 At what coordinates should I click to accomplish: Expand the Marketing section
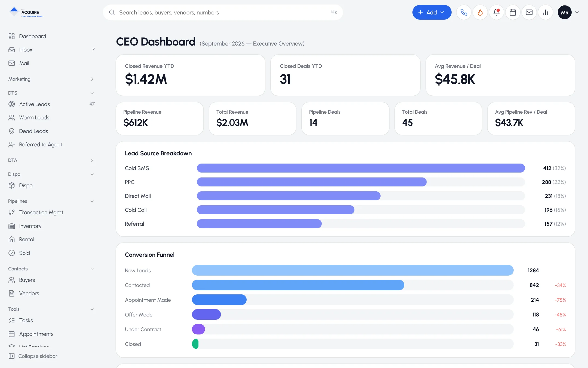52,79
